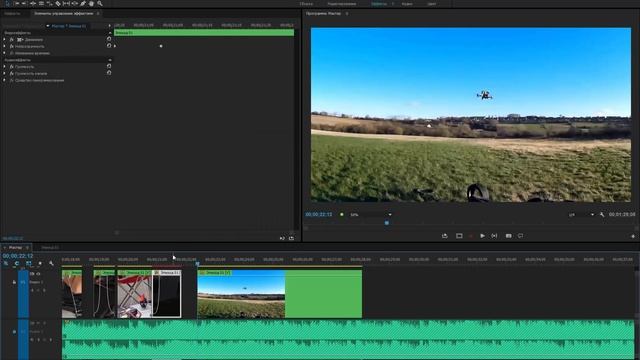Select the Track Select Forward tool
Viewport: 640px width, 360px height.
17,3
